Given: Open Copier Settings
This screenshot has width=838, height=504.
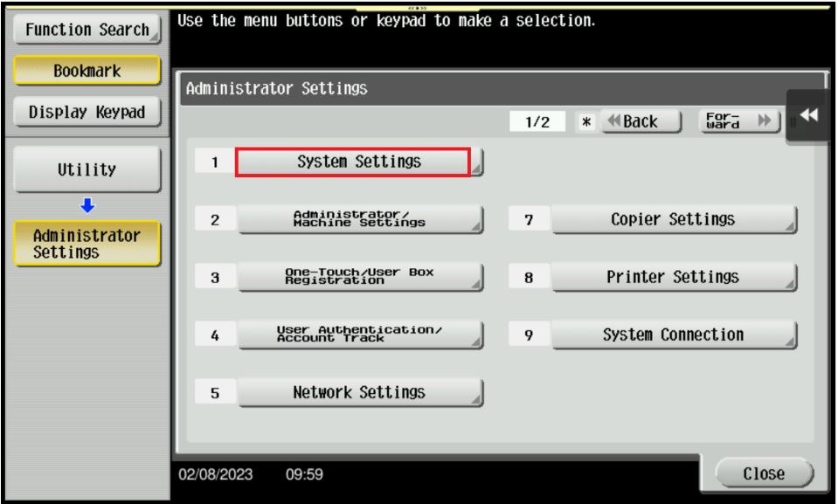Looking at the screenshot, I should [673, 219].
